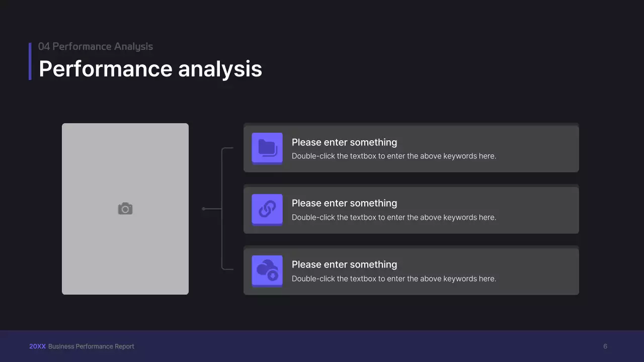Click "Please enter something" heading beside folder icon
This screenshot has height=362, width=644.
tap(344, 142)
